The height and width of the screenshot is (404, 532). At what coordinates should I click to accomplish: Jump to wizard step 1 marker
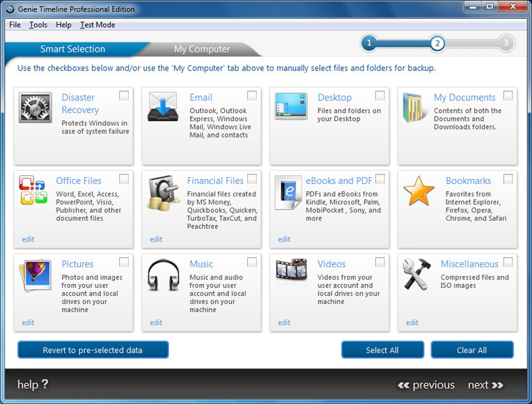tap(369, 43)
